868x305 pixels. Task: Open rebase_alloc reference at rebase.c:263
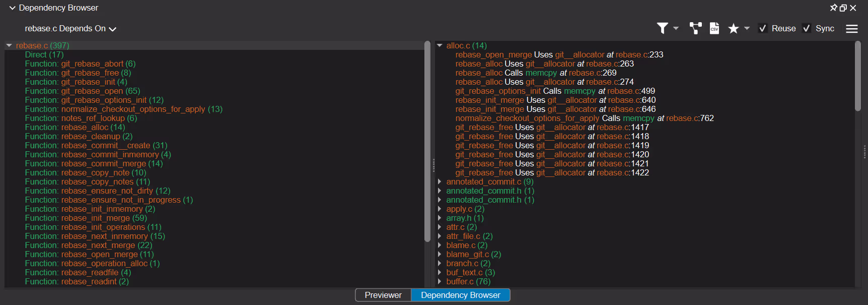point(545,64)
